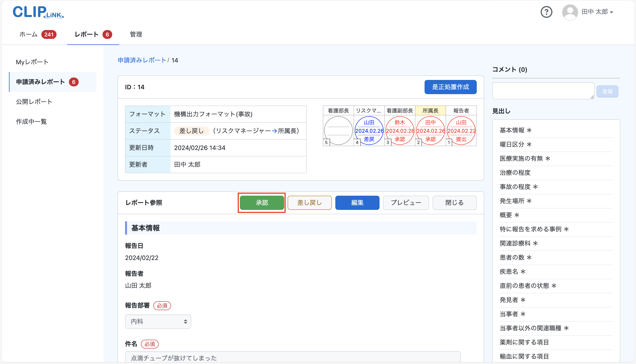Submit a comment with the 登録 button
This screenshot has height=364, width=636.
608,91
